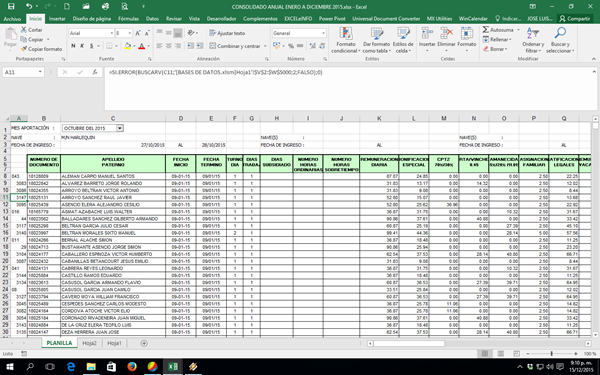Adjust the zoom slider handle
This screenshot has width=600, height=375.
[x=551, y=354]
